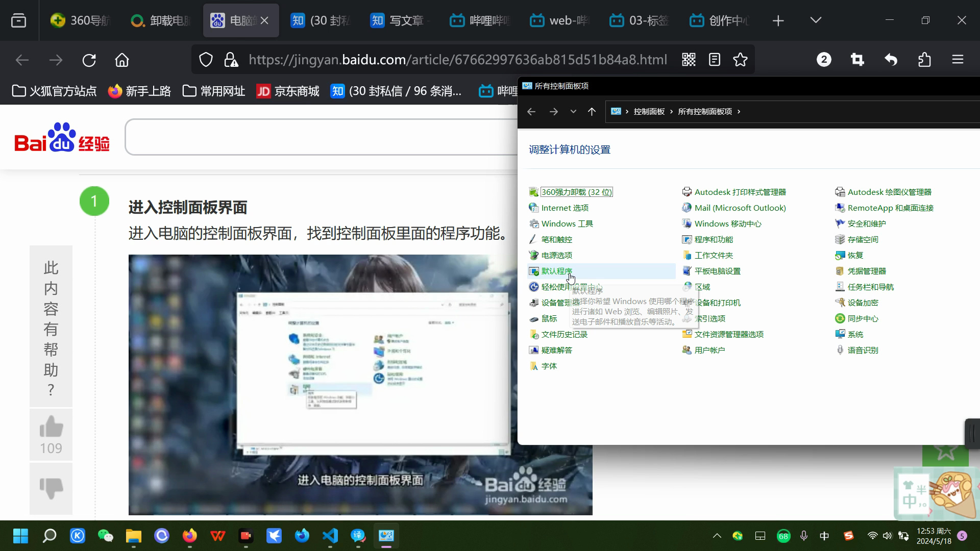
Task: Expand hidden system tray icons
Action: click(717, 536)
